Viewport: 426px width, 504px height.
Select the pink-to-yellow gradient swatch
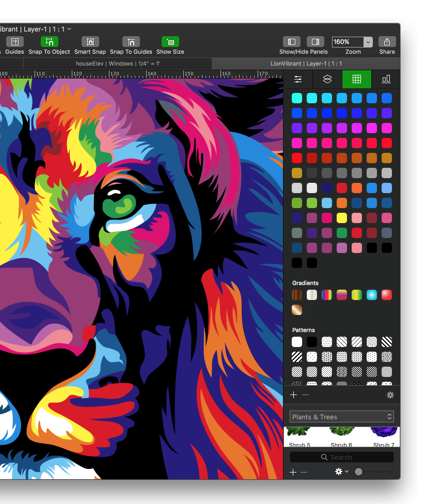[x=342, y=295]
